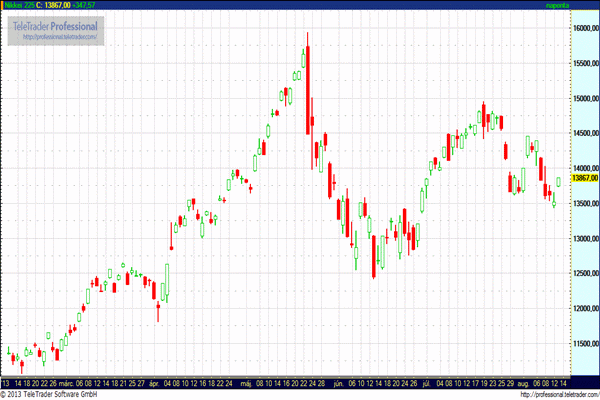The height and width of the screenshot is (400, 600).
Task: Click the last green candle at right edge
Action: (559, 182)
